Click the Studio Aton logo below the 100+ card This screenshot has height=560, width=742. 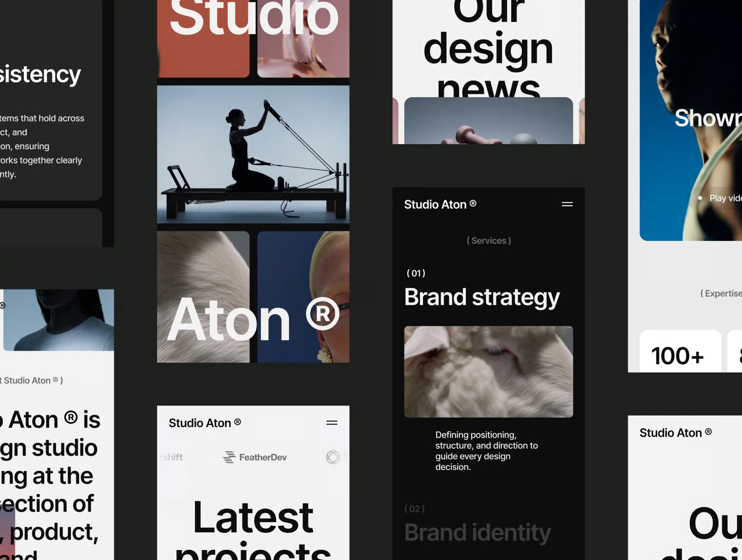(676, 433)
